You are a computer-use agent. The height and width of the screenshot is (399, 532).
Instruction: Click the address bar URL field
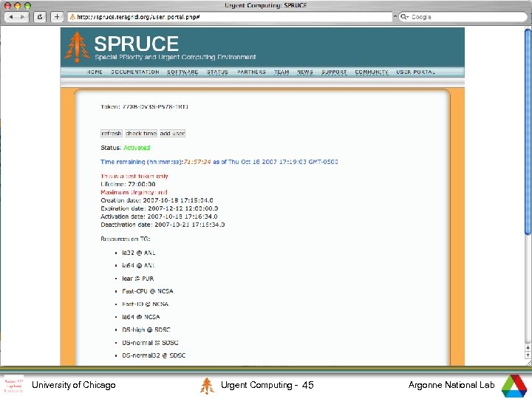pyautogui.click(x=230, y=16)
